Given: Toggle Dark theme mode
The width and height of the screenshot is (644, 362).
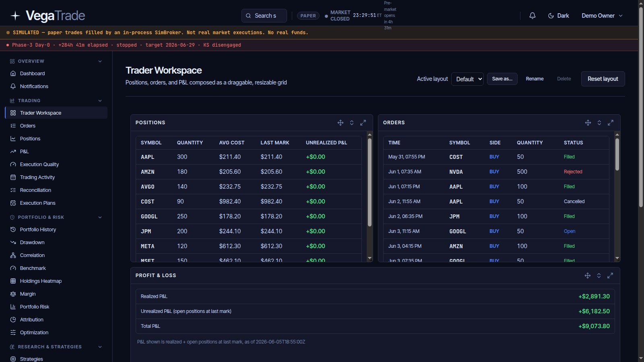Looking at the screenshot, I should [558, 16].
